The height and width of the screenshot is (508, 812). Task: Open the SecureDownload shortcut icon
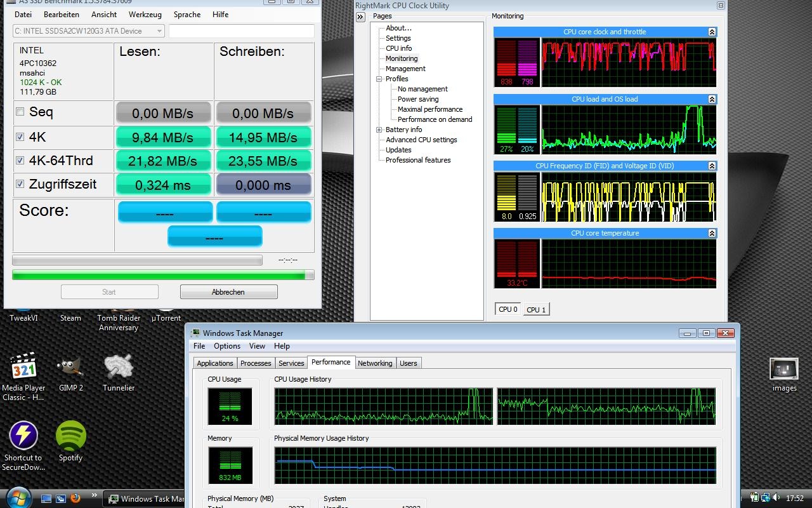click(23, 436)
